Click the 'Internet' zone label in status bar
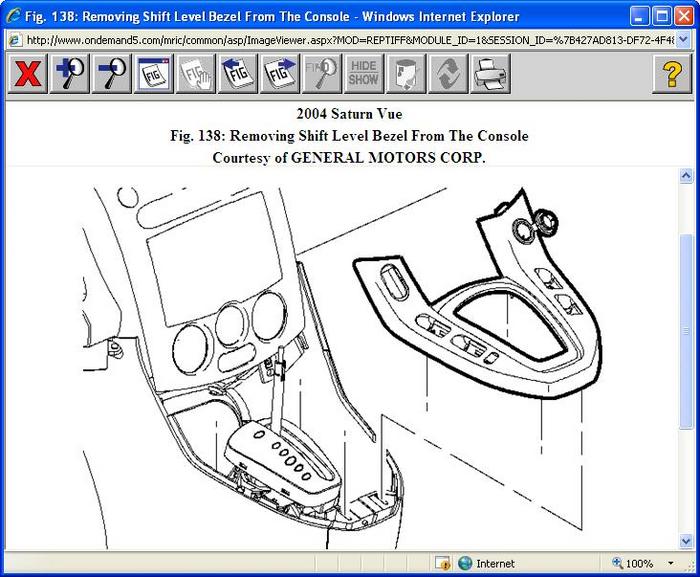Viewport: 700px width, 577px height. [x=495, y=564]
